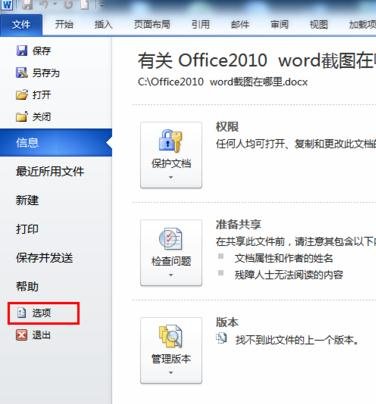Click the 保护文档 button label
376x404 pixels.
pyautogui.click(x=171, y=163)
